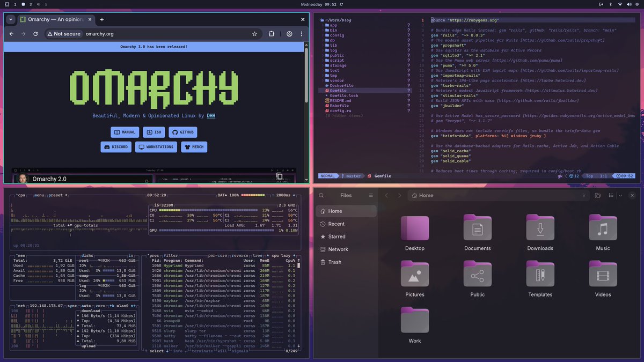
Task: Open the Files hamburger menu
Action: [370, 195]
